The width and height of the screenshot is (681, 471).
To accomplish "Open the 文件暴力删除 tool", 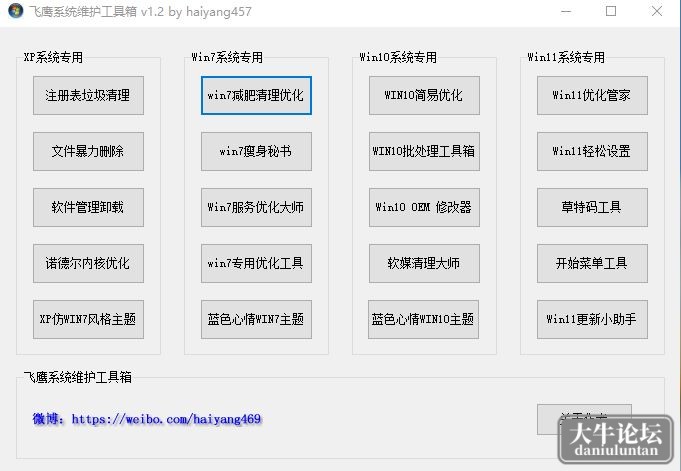I will (x=88, y=152).
